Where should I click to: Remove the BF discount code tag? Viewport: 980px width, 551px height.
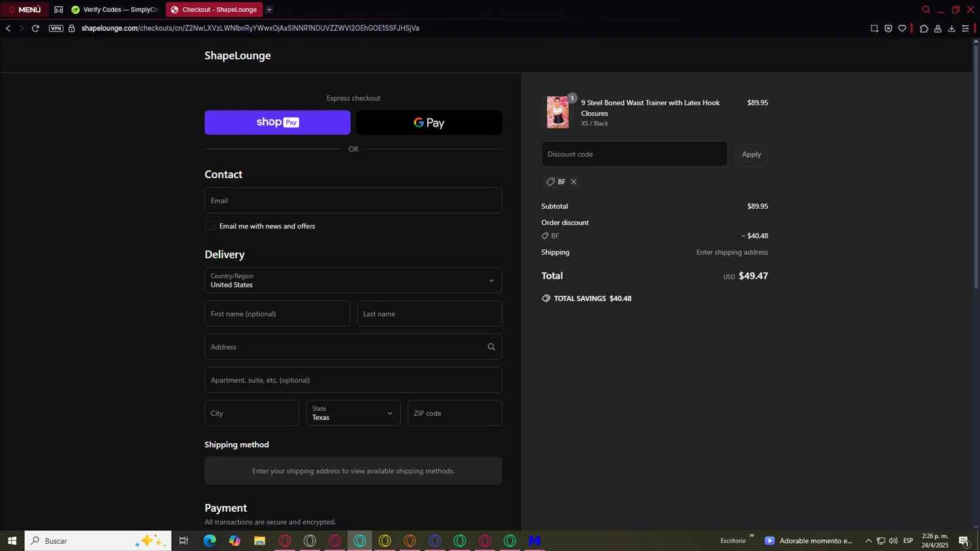pos(574,182)
